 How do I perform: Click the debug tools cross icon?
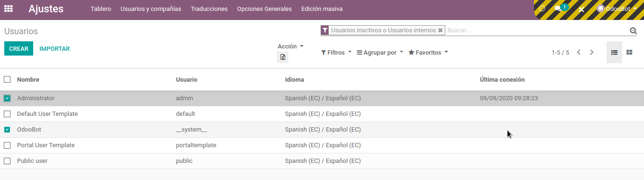coord(581,9)
